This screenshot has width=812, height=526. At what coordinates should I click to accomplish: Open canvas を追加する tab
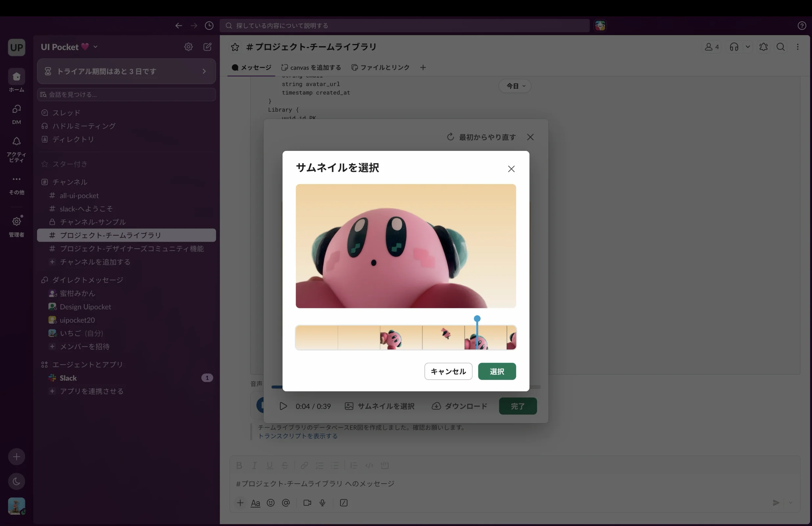[311, 67]
